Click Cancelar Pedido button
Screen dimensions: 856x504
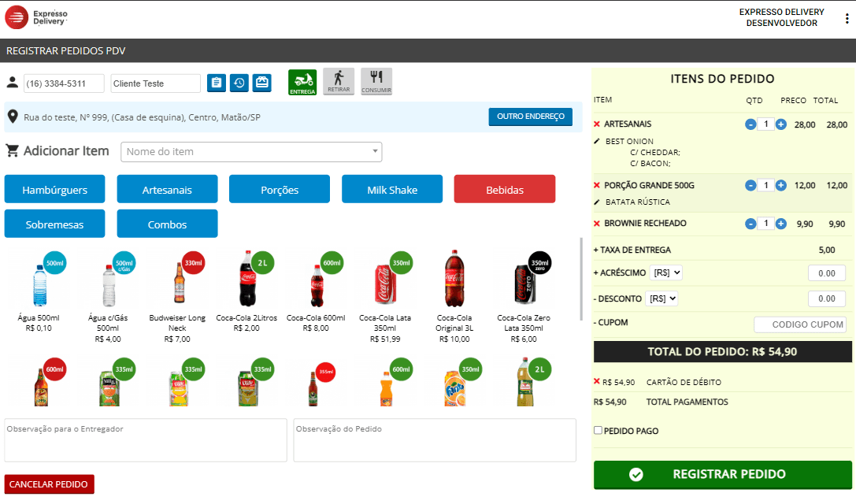pyautogui.click(x=49, y=484)
